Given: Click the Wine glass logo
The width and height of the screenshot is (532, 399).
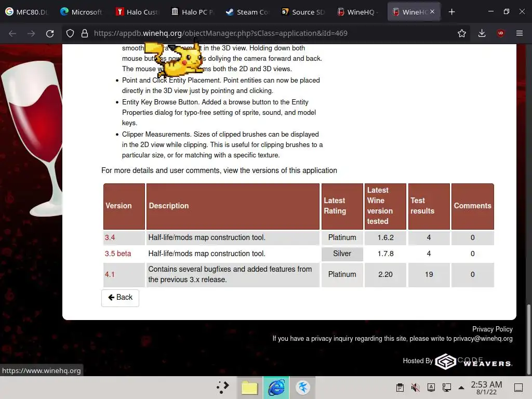Looking at the screenshot, I should pyautogui.click(x=32, y=138).
